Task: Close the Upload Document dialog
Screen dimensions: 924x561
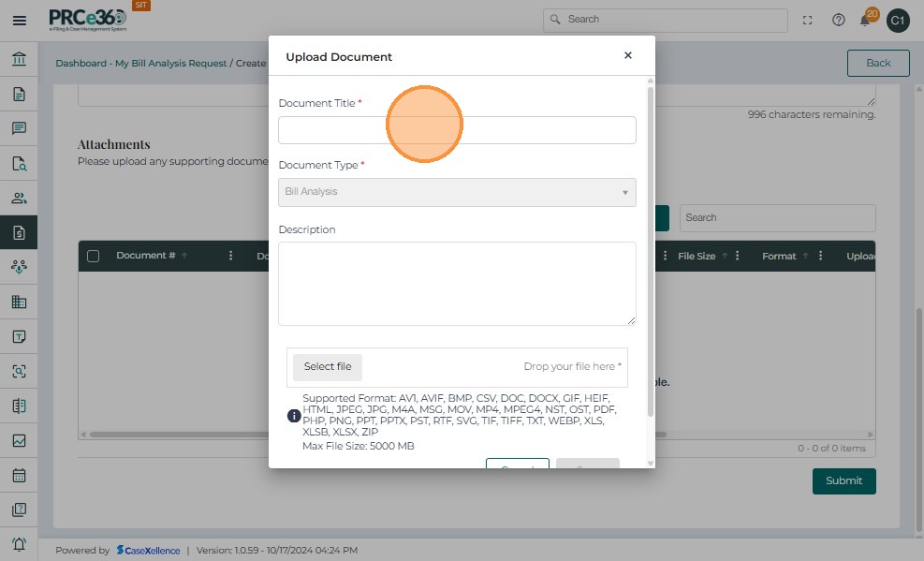Action: point(628,56)
